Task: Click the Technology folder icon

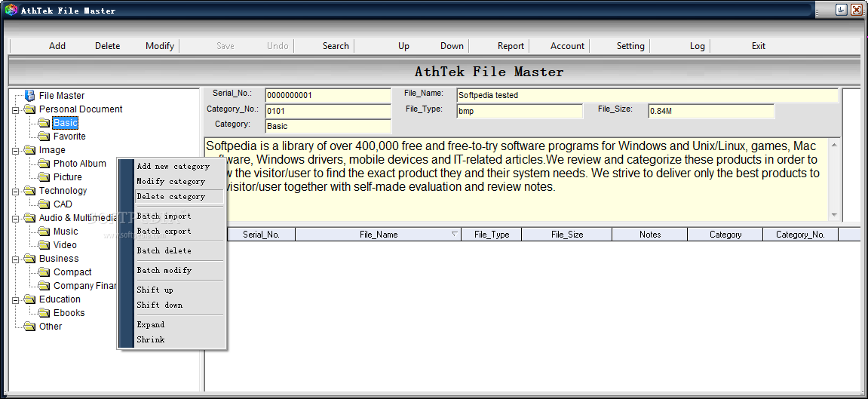Action: coord(29,190)
